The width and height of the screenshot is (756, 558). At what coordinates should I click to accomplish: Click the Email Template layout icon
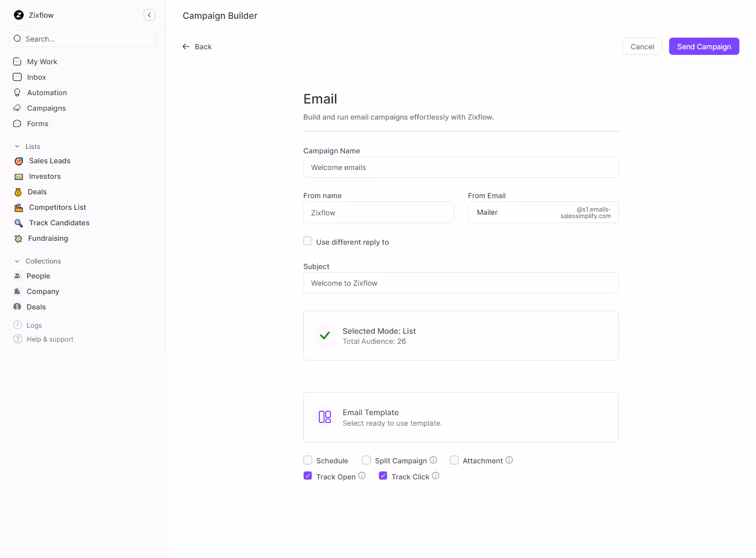click(x=325, y=417)
